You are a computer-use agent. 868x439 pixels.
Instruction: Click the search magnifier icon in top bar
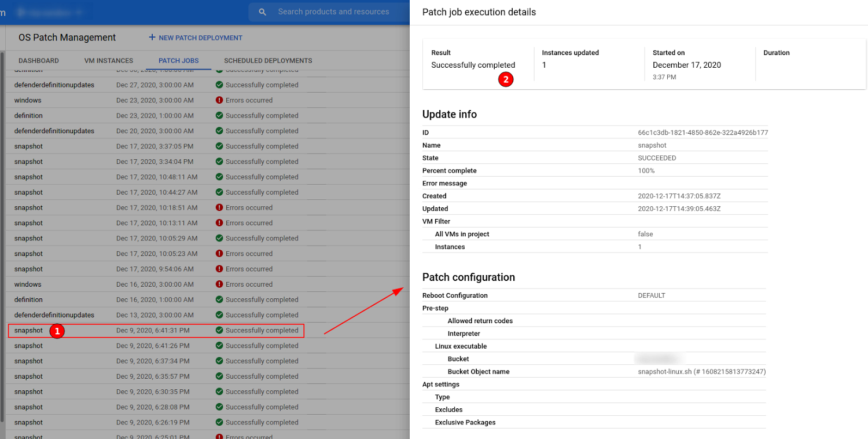click(x=263, y=12)
